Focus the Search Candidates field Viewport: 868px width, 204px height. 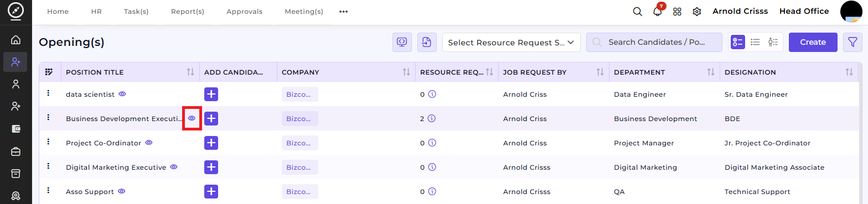point(654,42)
